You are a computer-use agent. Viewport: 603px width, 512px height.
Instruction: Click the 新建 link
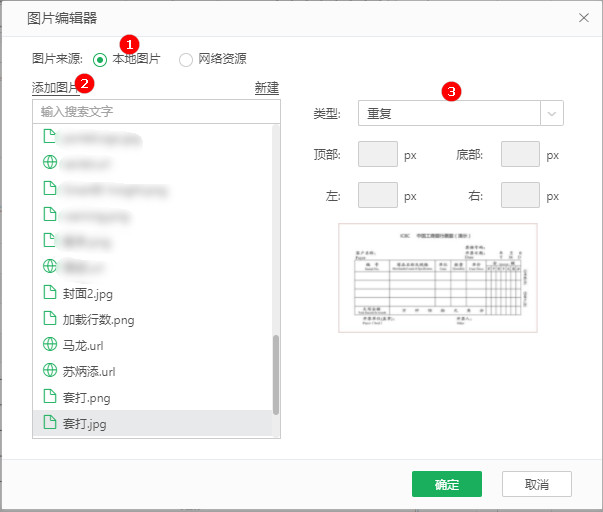(267, 88)
